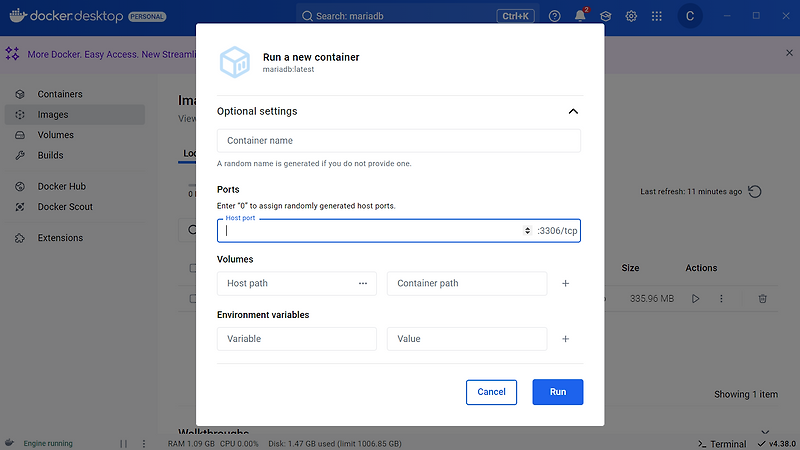Go to Containers in the sidebar
This screenshot has height=450, width=800.
(60, 94)
